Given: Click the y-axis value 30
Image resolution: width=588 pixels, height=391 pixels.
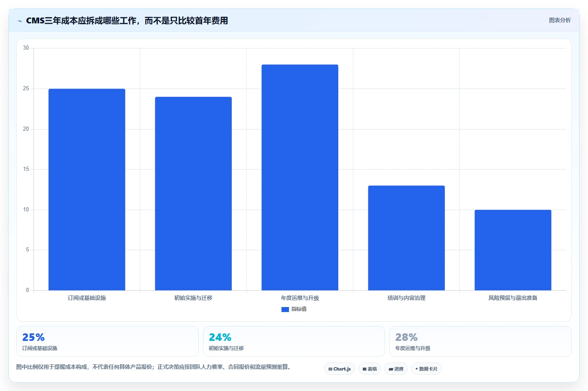Looking at the screenshot, I should [26, 48].
